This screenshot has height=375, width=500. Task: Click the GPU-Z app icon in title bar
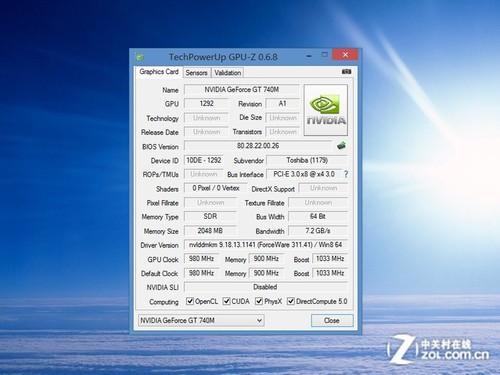tap(140, 57)
